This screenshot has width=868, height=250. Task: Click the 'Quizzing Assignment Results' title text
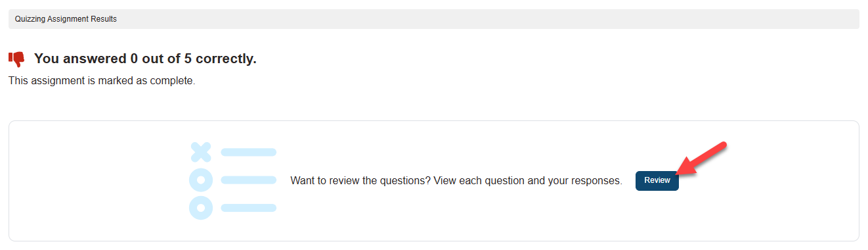[66, 19]
